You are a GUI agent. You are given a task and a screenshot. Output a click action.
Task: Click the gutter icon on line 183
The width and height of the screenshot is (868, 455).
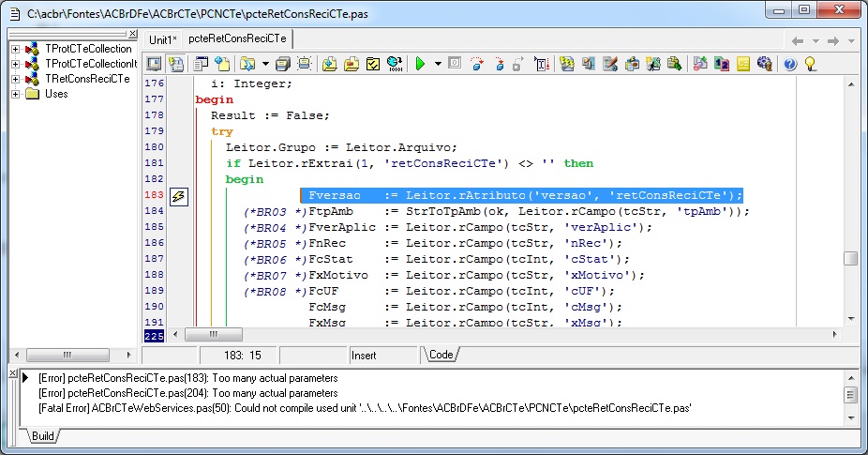[178, 196]
